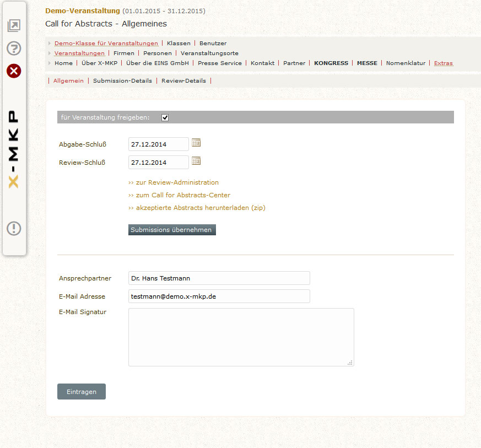Open the Extras menu link
The height and width of the screenshot is (448, 481).
[x=444, y=63]
